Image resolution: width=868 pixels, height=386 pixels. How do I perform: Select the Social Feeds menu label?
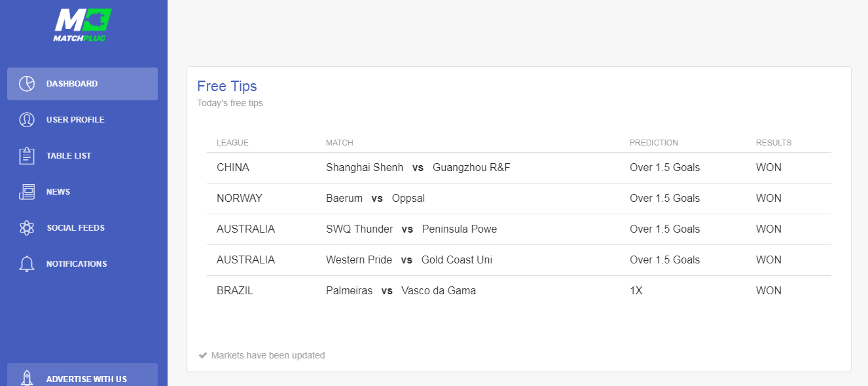click(75, 228)
